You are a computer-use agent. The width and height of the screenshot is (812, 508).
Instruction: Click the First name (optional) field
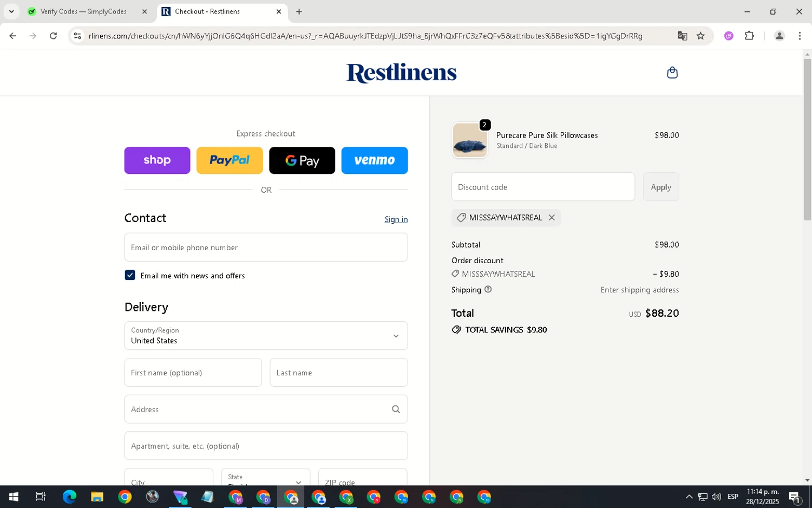(x=193, y=373)
